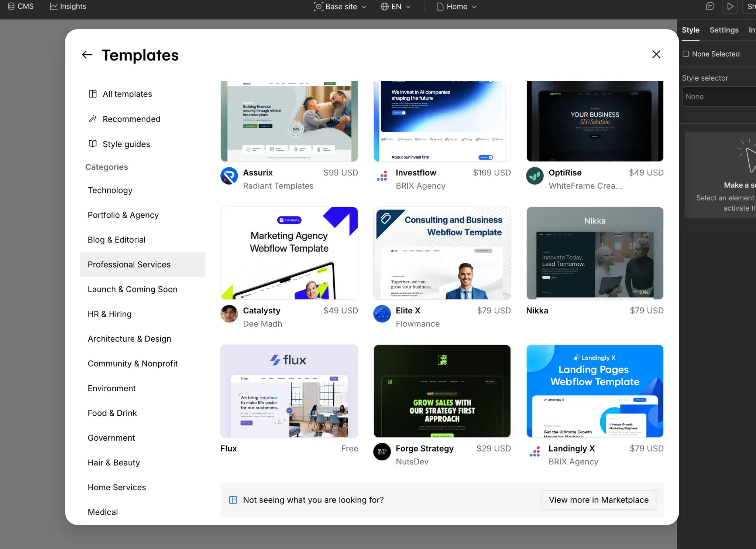
Task: Click BRIX Agency logo beside Landingly X
Action: point(535,451)
